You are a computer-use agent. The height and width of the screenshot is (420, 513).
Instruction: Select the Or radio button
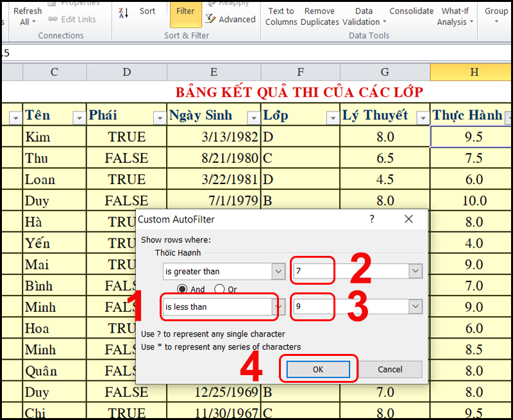(x=219, y=289)
